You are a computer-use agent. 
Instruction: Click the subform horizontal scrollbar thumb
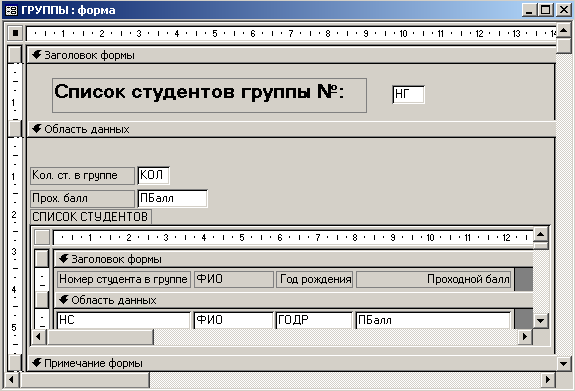coord(100,337)
